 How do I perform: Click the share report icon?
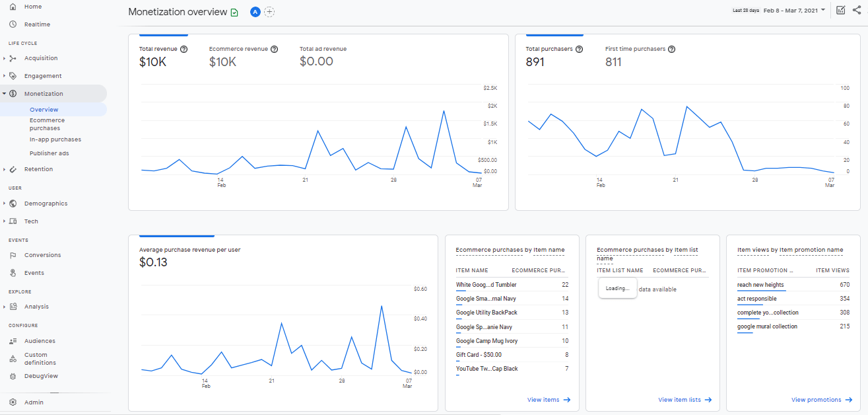[x=857, y=10]
